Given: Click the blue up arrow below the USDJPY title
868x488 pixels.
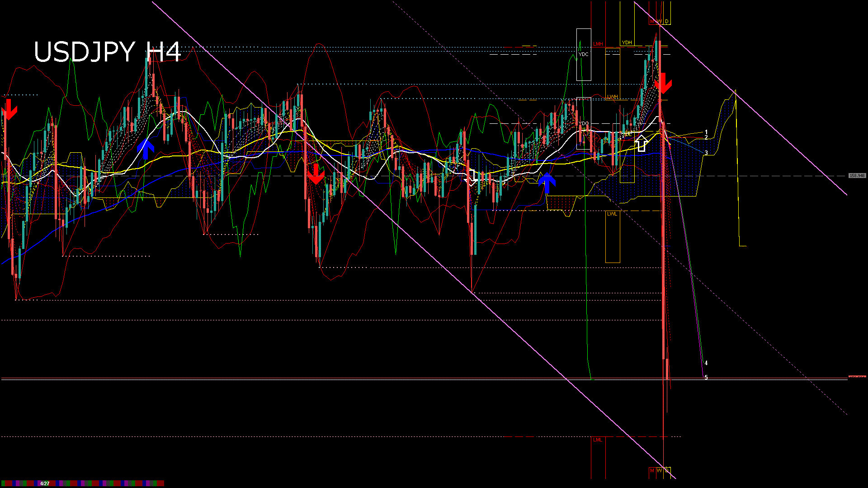Looking at the screenshot, I should coord(146,149).
